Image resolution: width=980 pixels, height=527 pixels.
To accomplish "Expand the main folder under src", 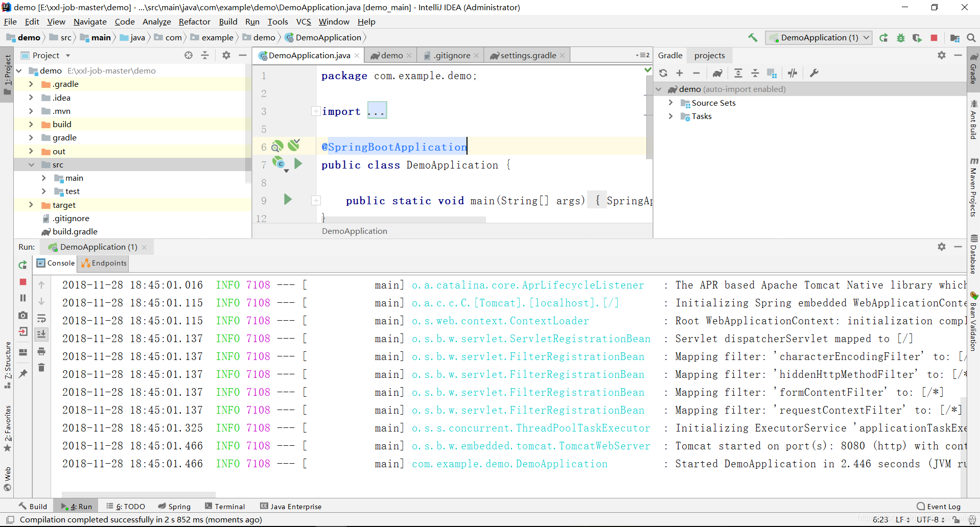I will click(x=44, y=178).
